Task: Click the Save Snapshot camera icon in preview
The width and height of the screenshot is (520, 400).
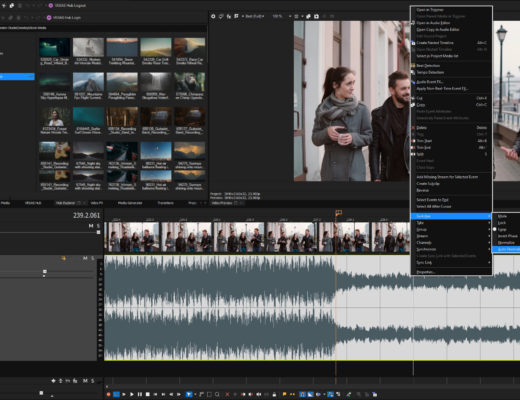Action: pos(316,16)
